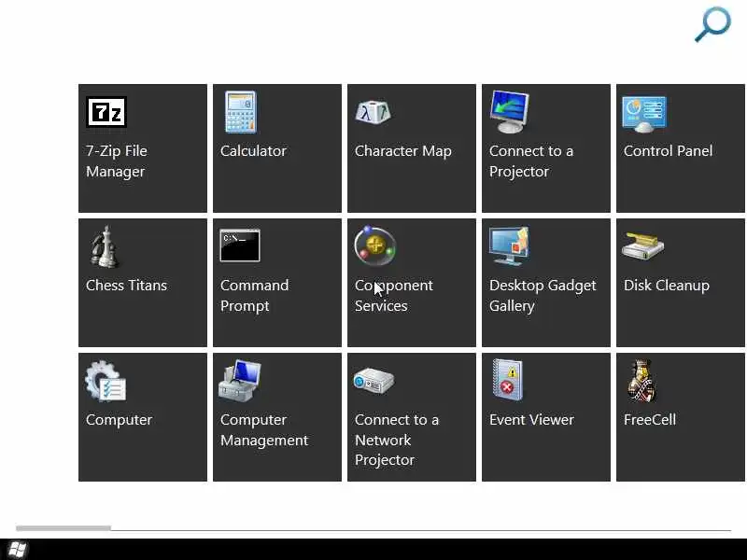
Task: Click the 'FreeCell' label text
Action: click(x=650, y=419)
